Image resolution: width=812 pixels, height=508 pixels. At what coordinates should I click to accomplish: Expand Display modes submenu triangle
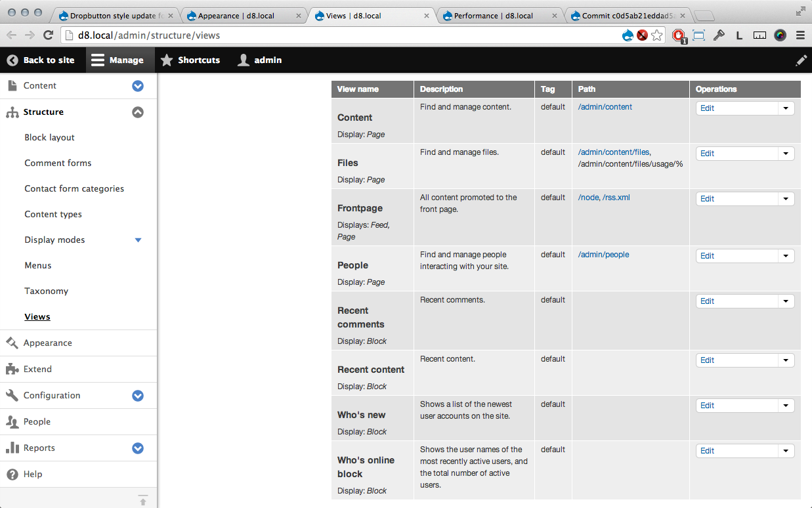pyautogui.click(x=138, y=240)
